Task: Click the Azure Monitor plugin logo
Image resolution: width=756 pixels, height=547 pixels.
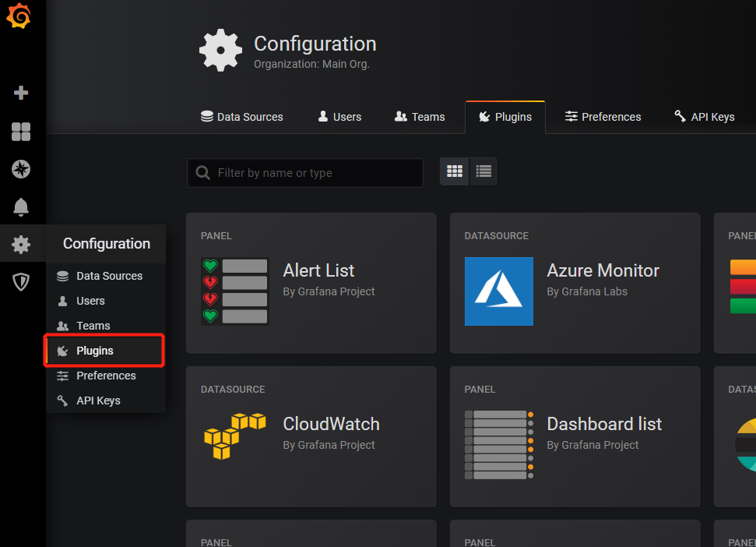Action: coord(498,291)
